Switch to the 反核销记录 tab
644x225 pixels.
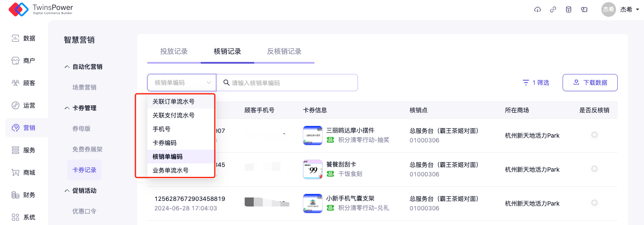pos(284,52)
